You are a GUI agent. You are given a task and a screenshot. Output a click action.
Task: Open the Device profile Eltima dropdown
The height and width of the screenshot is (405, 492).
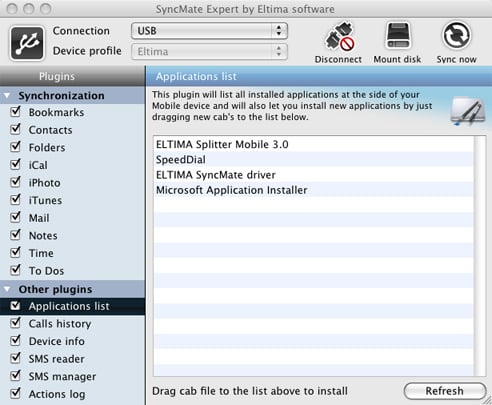pos(209,52)
